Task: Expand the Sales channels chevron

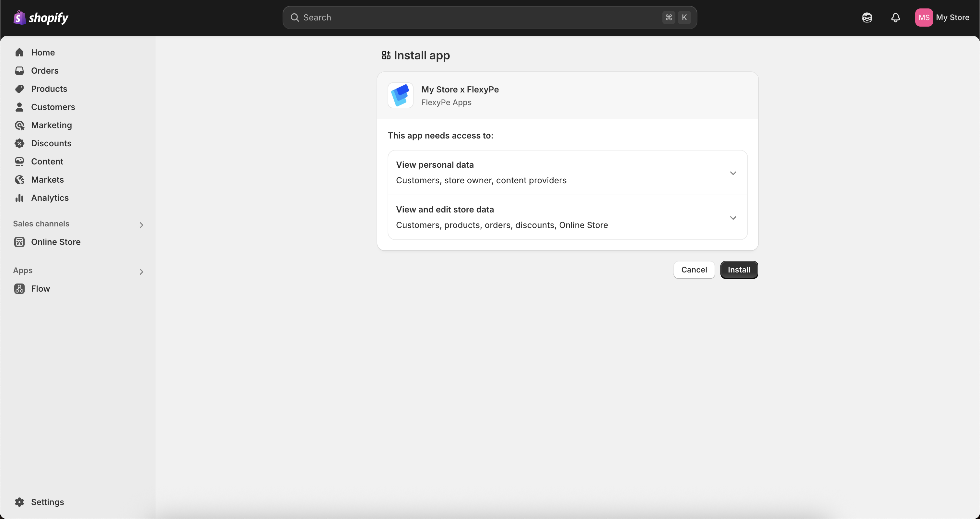Action: pyautogui.click(x=141, y=225)
